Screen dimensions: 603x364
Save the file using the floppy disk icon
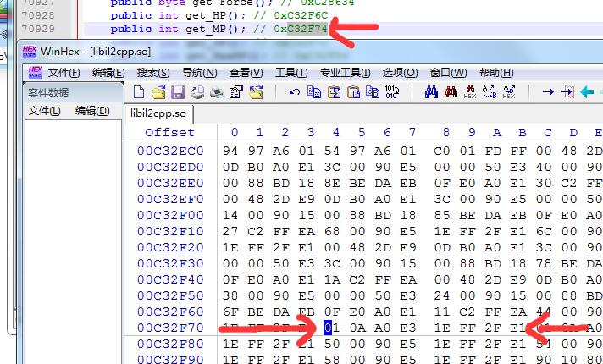178,92
